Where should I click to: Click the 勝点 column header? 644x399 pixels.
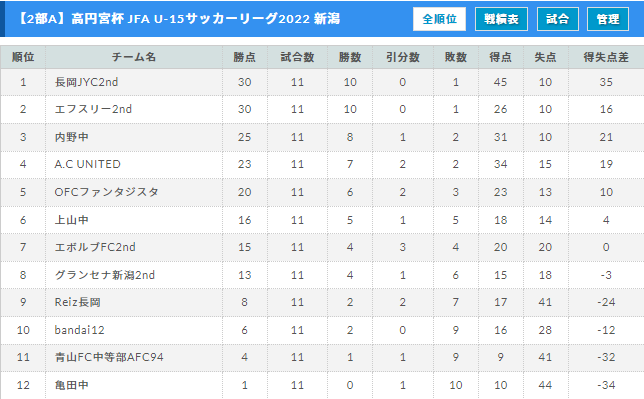click(245, 57)
